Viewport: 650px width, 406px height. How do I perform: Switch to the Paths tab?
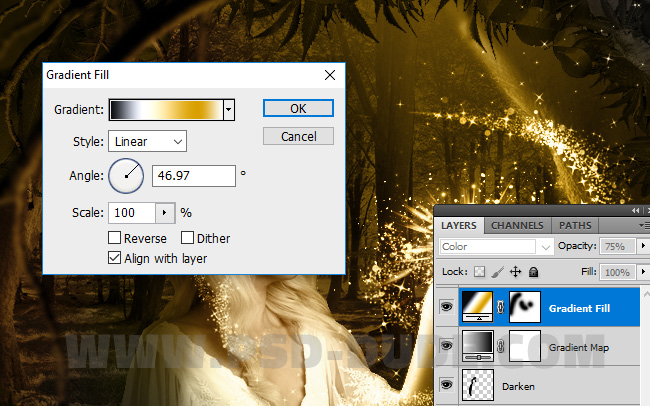(x=575, y=226)
